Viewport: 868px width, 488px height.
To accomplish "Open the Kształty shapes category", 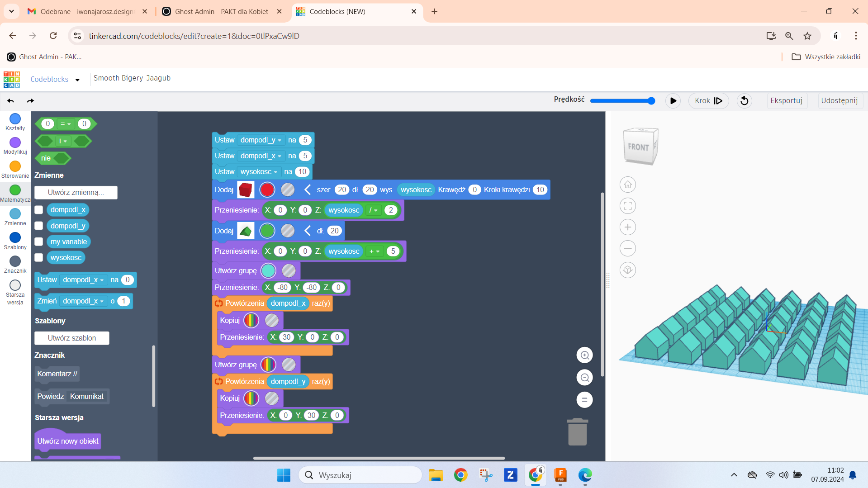I will (x=15, y=122).
